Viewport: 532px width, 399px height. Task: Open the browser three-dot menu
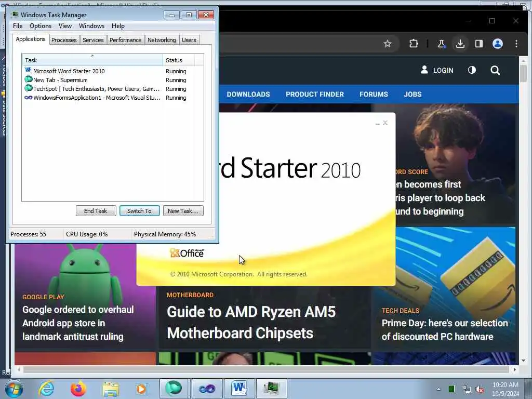pyautogui.click(x=516, y=44)
